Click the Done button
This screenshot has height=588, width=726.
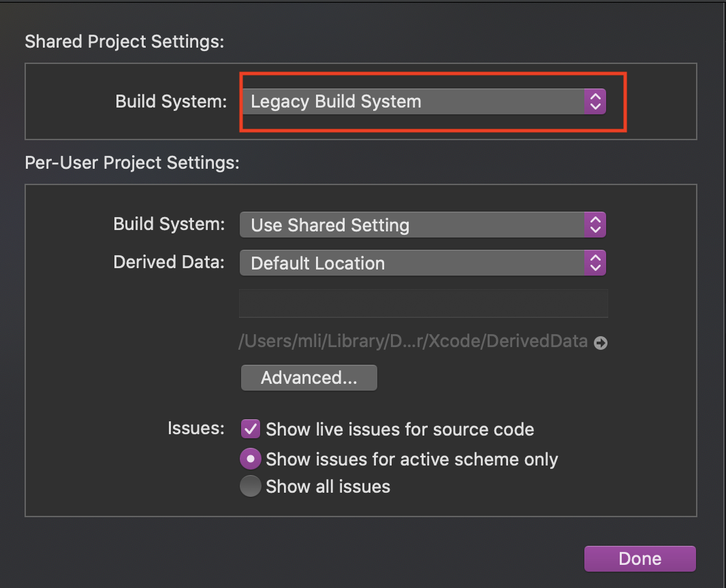[640, 558]
